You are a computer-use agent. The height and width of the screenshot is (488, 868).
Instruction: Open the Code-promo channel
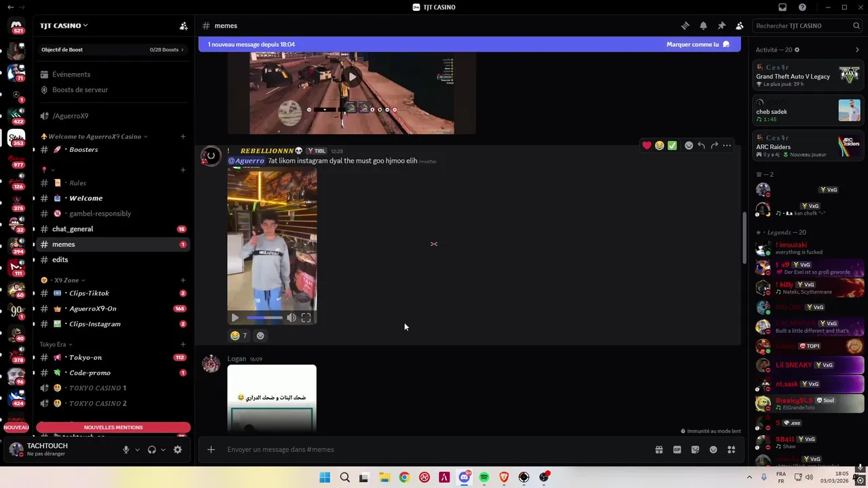coord(113,373)
